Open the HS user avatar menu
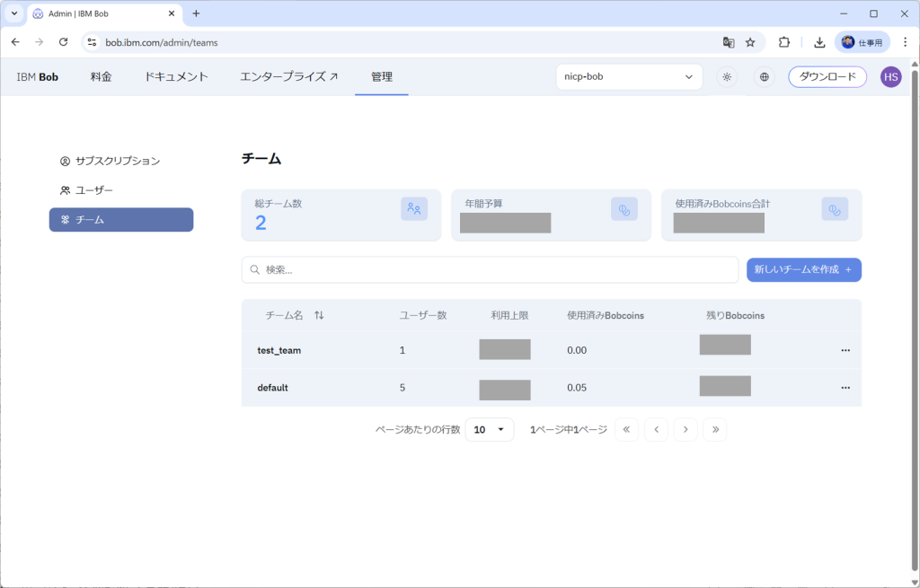920x588 pixels. 890,77
